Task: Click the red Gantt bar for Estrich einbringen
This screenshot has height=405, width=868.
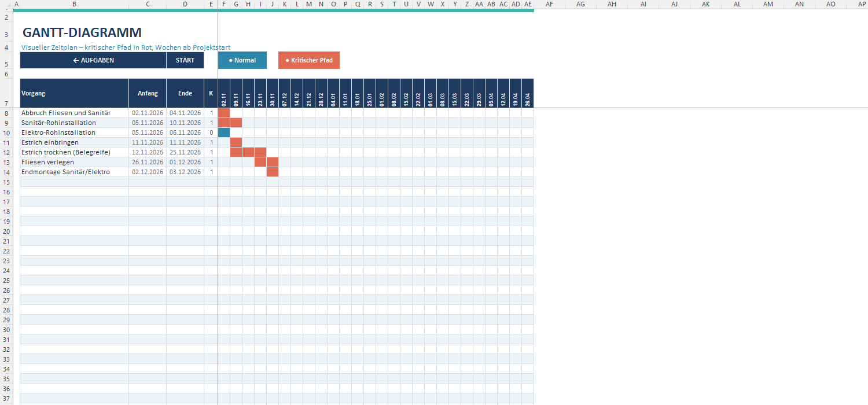Action: 236,142
